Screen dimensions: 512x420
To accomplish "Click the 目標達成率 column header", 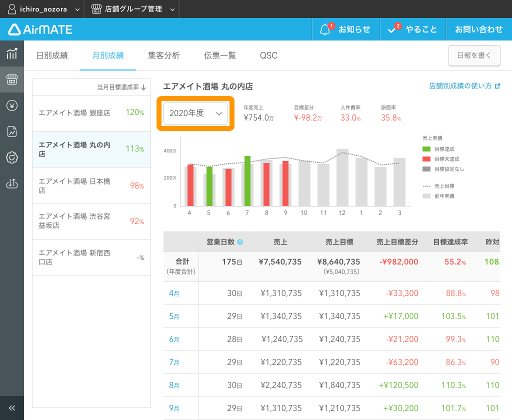I will coord(450,242).
